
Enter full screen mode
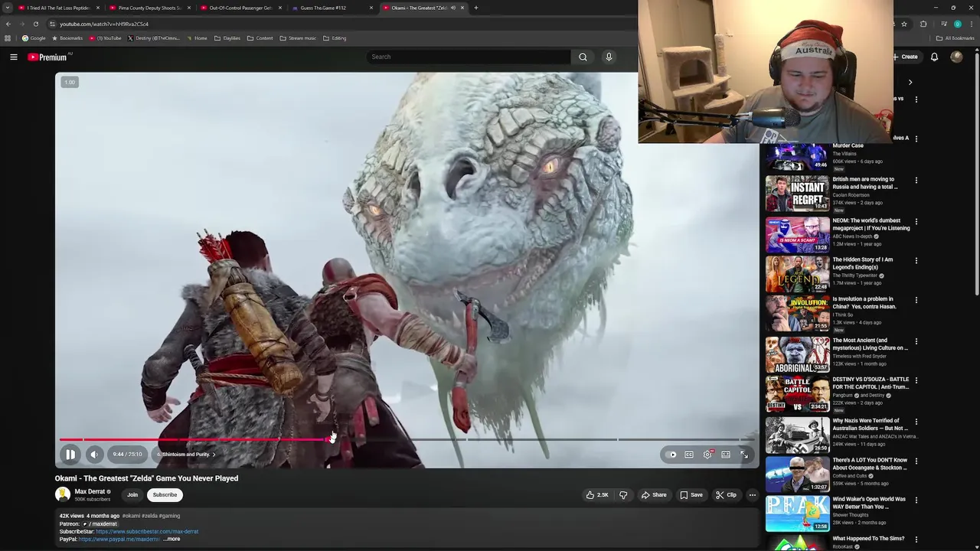744,455
